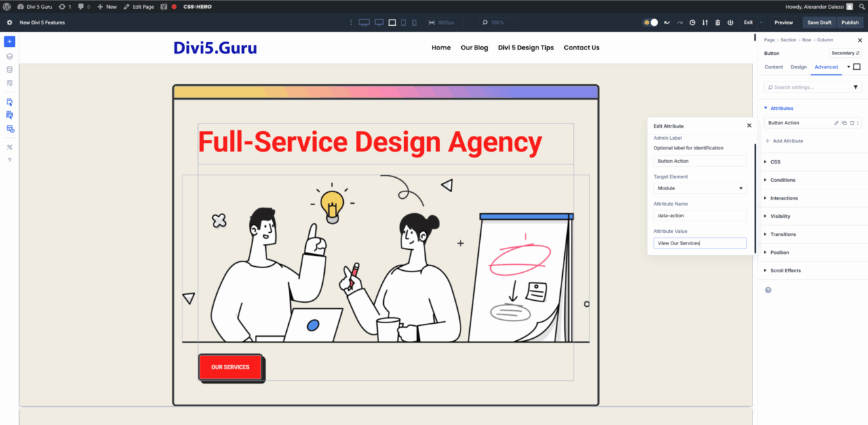Delete the Button Action attribute trash icon

(x=852, y=123)
